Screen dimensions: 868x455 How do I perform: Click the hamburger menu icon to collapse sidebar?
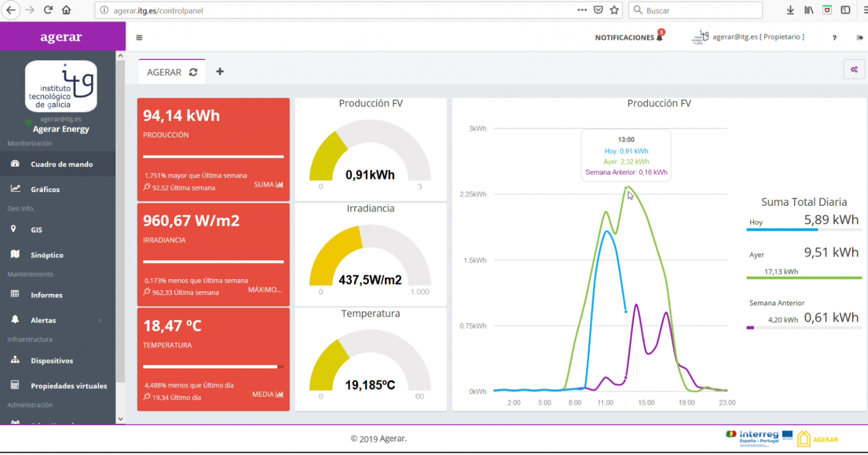pos(139,37)
